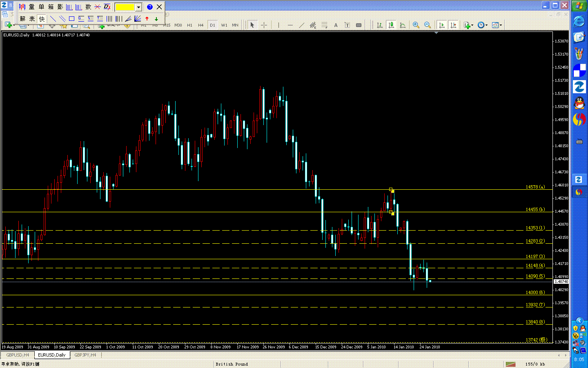The image size is (588, 368).
Task: Select the double parallel lines tool
Action: click(x=62, y=19)
